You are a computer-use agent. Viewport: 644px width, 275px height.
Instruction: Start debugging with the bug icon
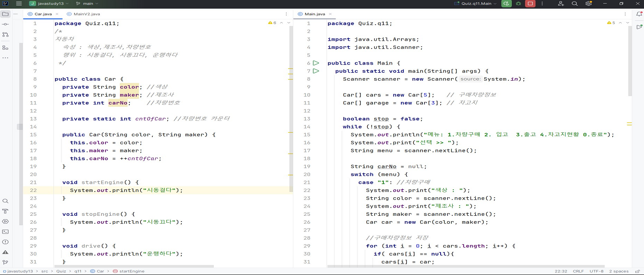(x=518, y=3)
